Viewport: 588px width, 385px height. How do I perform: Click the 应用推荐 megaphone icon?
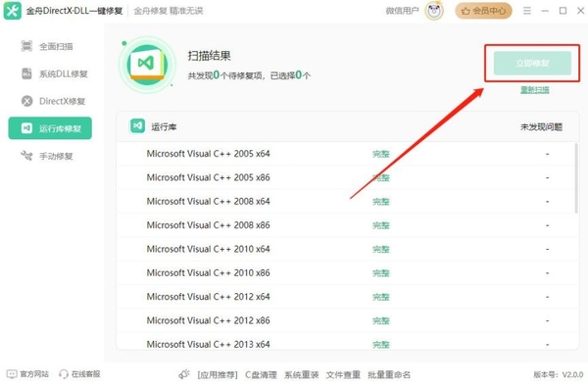tap(184, 374)
